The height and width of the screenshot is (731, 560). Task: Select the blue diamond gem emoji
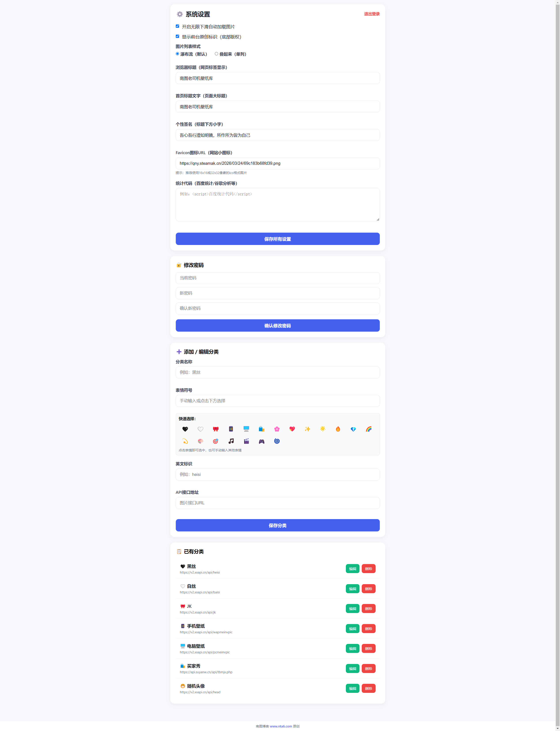(353, 429)
